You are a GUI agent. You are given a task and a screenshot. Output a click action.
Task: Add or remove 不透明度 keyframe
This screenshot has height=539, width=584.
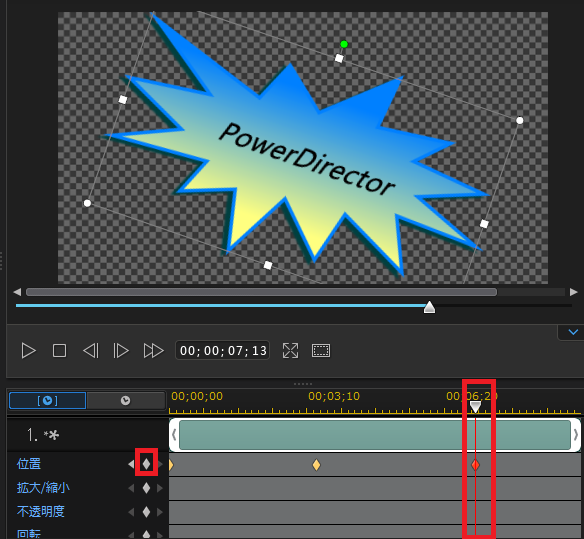pos(146,512)
